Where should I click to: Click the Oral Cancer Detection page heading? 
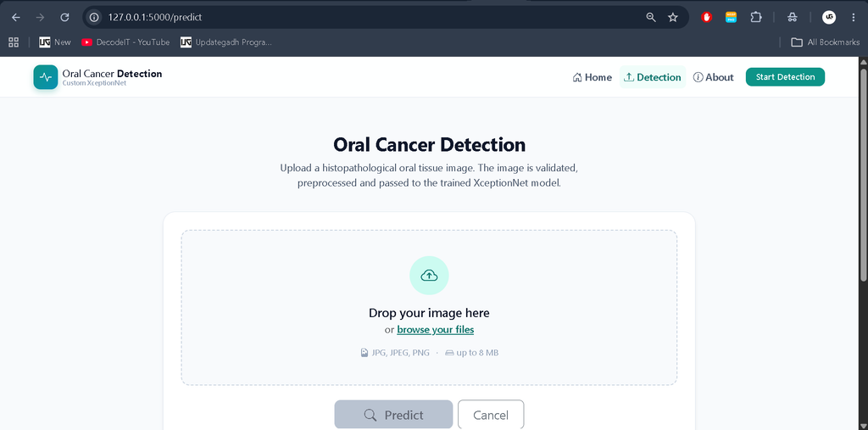point(429,145)
